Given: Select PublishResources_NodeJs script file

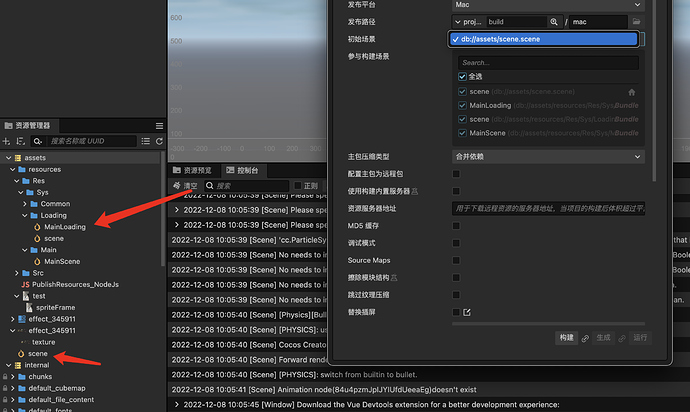Looking at the screenshot, I should 75,284.
